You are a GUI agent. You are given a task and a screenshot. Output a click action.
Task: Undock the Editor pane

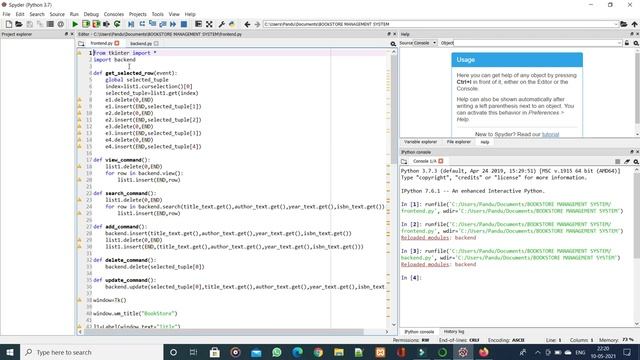coord(389,34)
